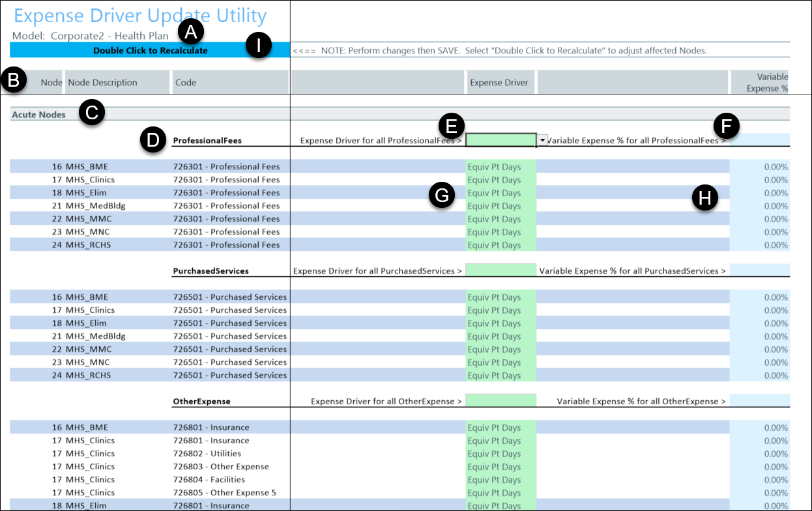Select the expense driver input for all PurchasedServices

click(x=501, y=270)
